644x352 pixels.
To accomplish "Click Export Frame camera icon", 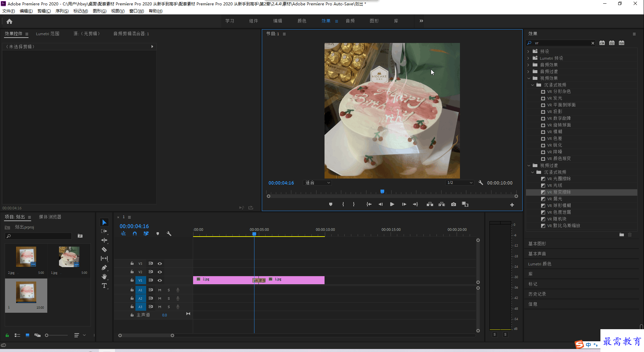I will pos(454,204).
